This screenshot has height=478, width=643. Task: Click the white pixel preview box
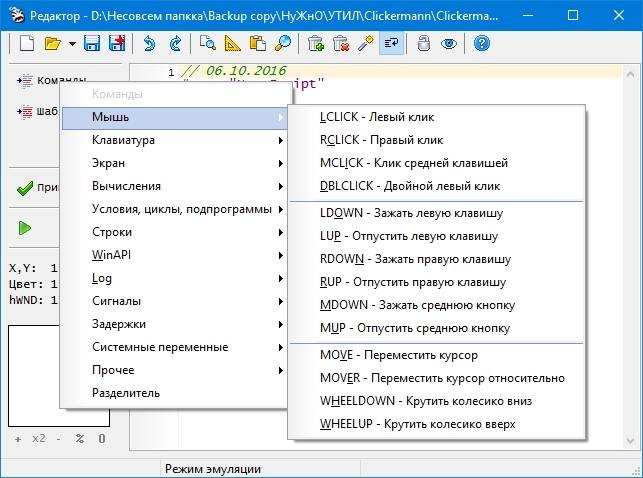[34, 376]
